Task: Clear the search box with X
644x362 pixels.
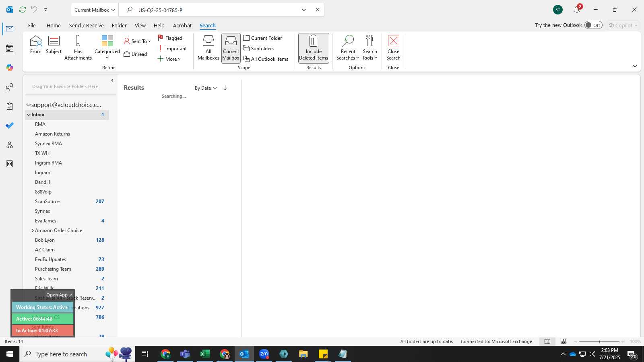Action: [318, 10]
